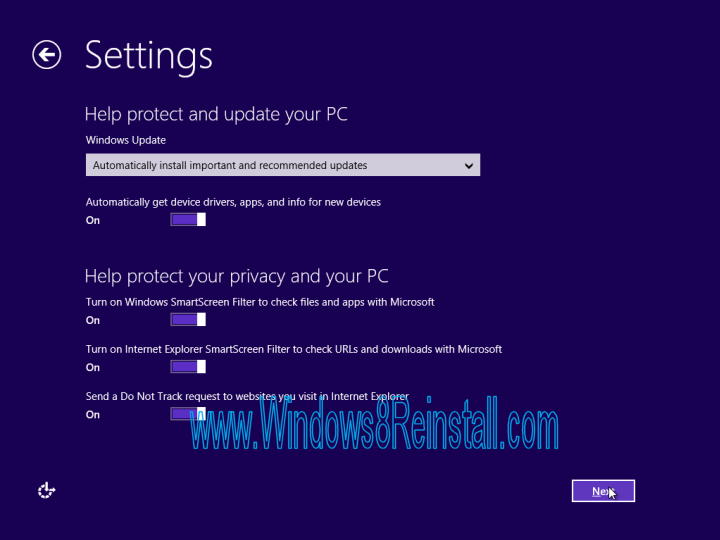Viewport: 720px width, 540px height.
Task: Click the 'Windows Update' label
Action: point(126,140)
